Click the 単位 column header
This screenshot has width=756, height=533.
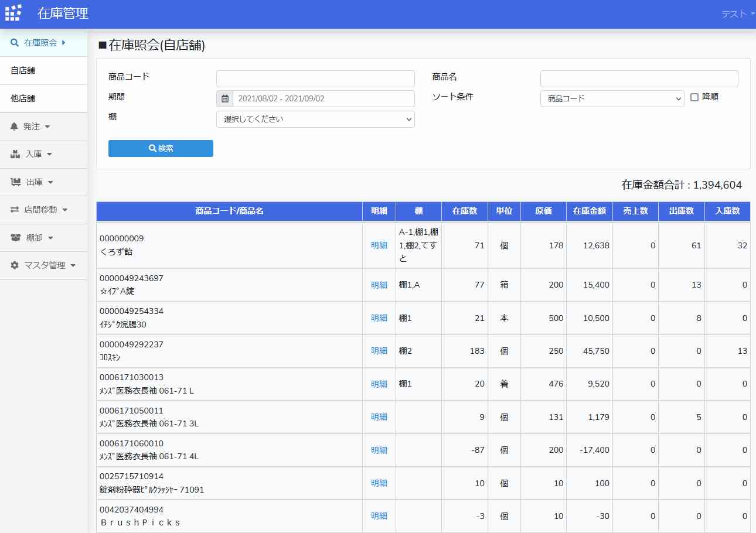point(504,211)
